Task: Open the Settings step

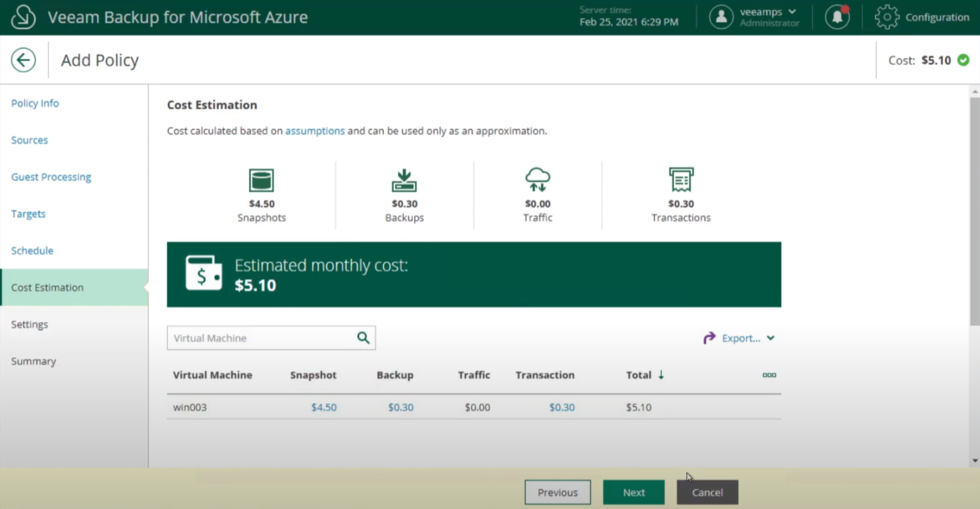Action: (30, 324)
